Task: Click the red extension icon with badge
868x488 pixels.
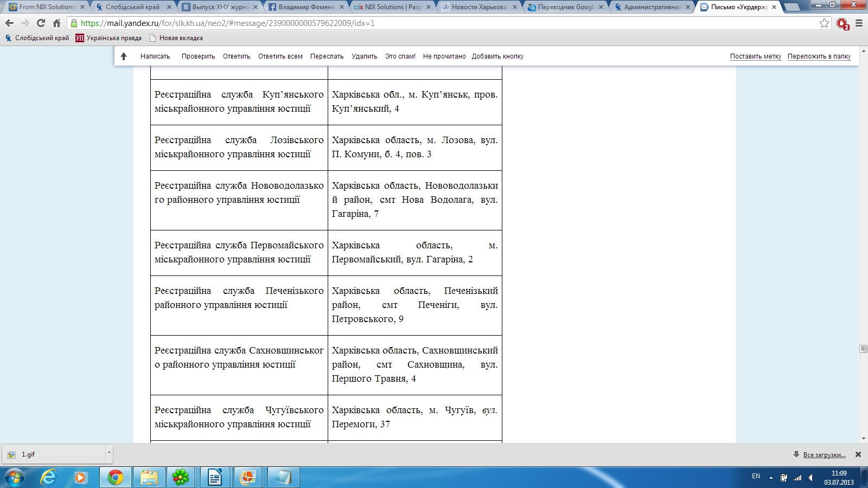Action: (842, 24)
